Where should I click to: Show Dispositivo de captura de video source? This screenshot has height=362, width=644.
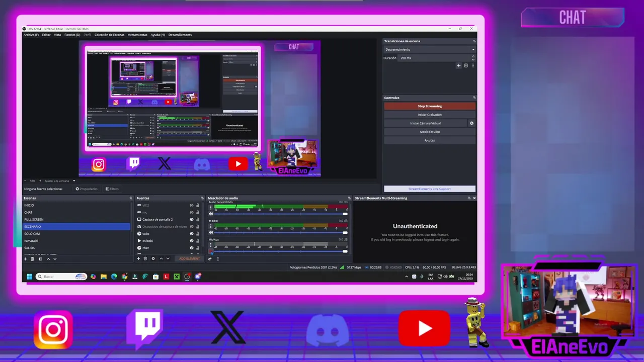191,226
